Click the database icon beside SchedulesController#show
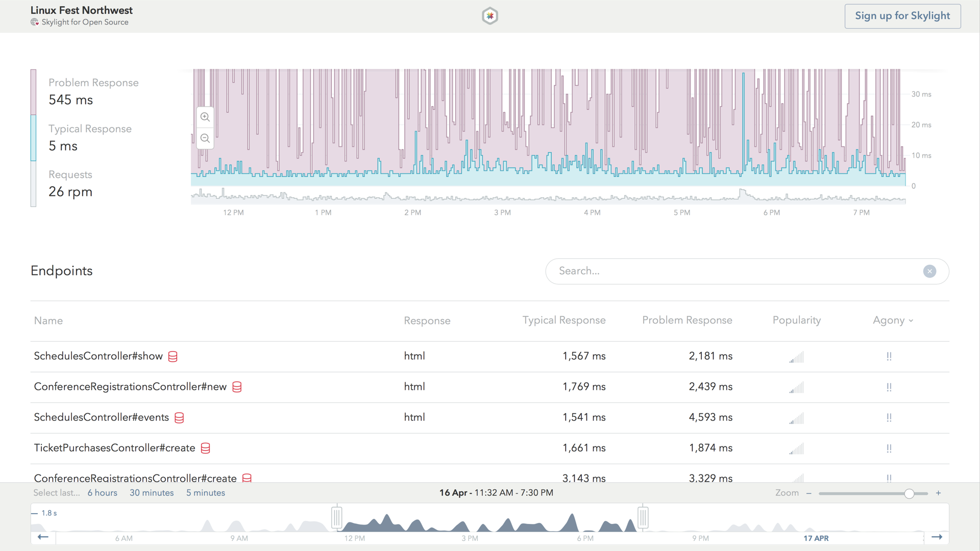Viewport: 980px width, 551px height. (172, 357)
